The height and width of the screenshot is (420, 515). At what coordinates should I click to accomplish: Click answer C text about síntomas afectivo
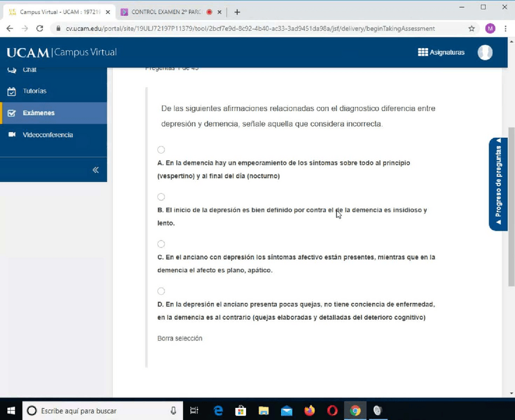tap(296, 263)
